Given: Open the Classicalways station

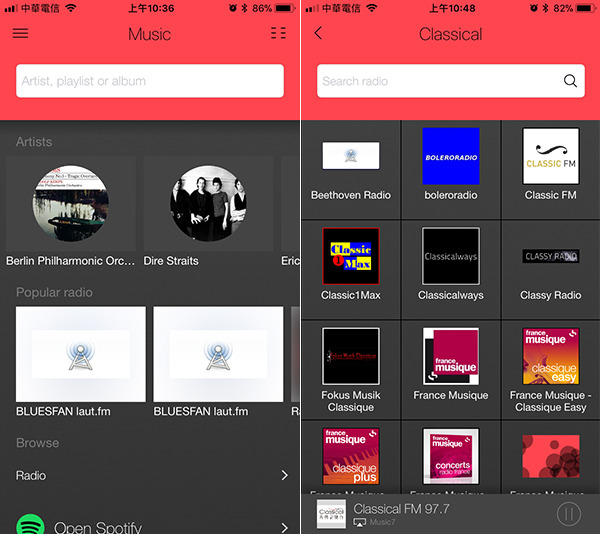Looking at the screenshot, I should [x=451, y=256].
